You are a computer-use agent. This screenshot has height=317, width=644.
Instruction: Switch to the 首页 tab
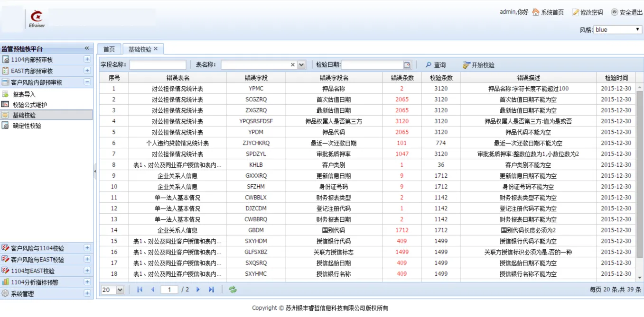pyautogui.click(x=109, y=49)
